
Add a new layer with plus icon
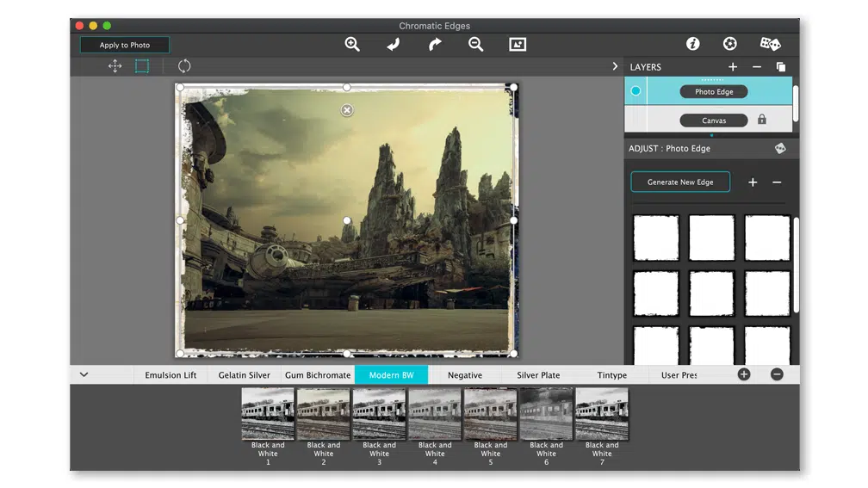[x=732, y=67]
